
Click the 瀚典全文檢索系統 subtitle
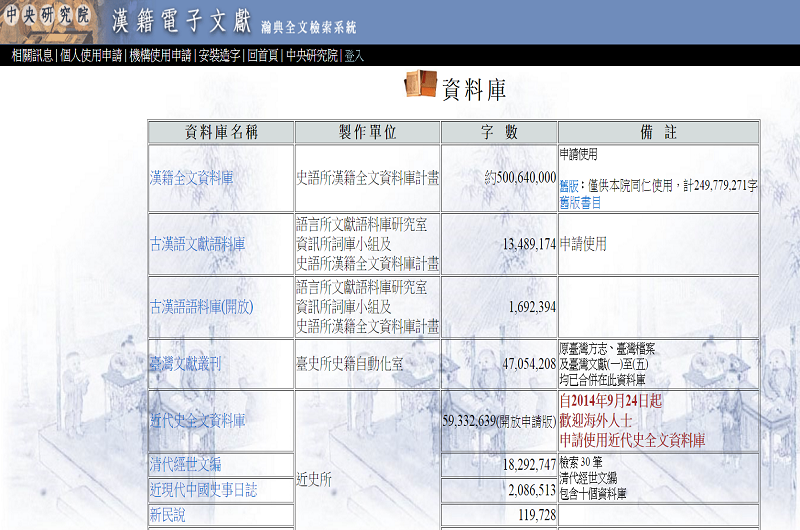(x=309, y=28)
